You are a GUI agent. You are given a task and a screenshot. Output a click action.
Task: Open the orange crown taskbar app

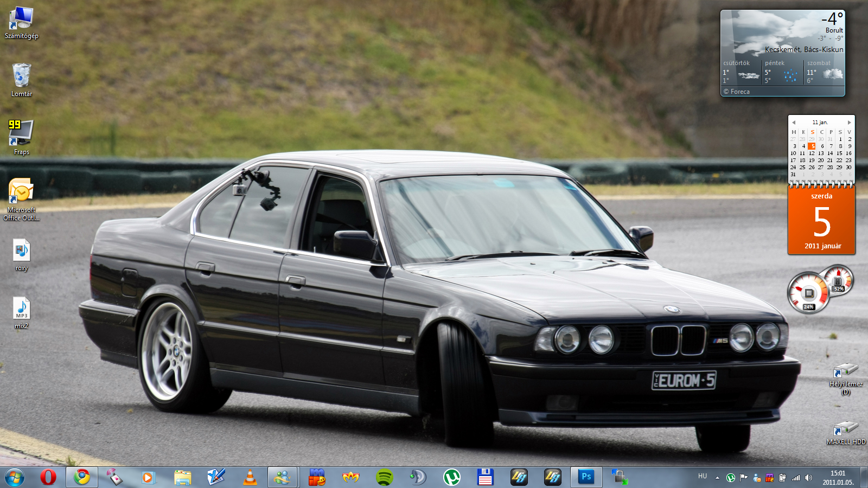tap(350, 477)
